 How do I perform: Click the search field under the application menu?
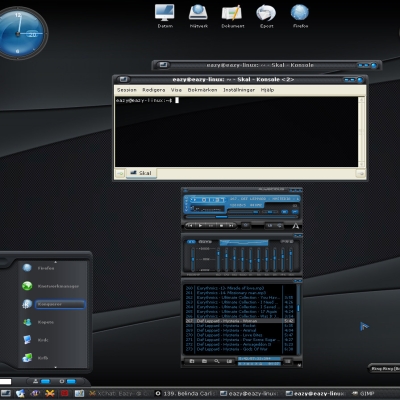[x=5, y=381]
